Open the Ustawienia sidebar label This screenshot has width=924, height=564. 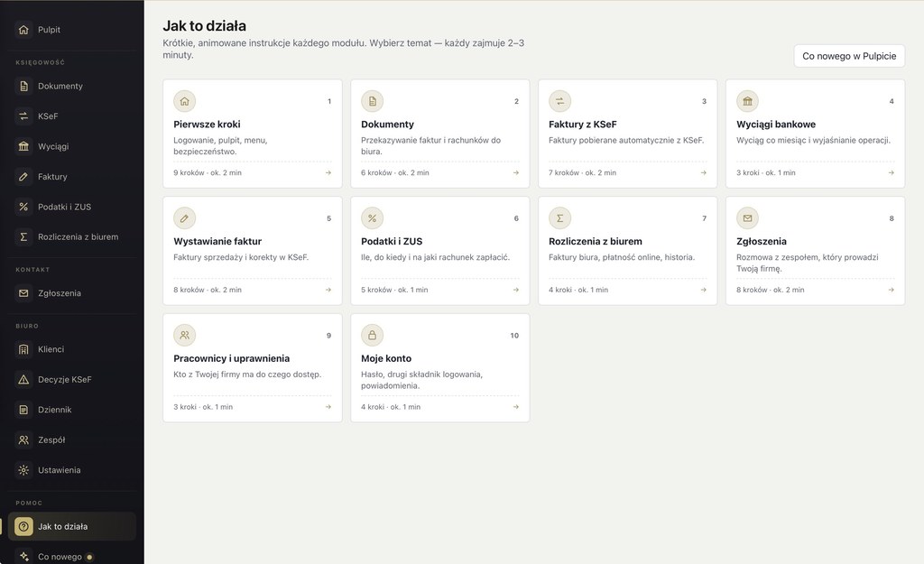click(x=59, y=470)
